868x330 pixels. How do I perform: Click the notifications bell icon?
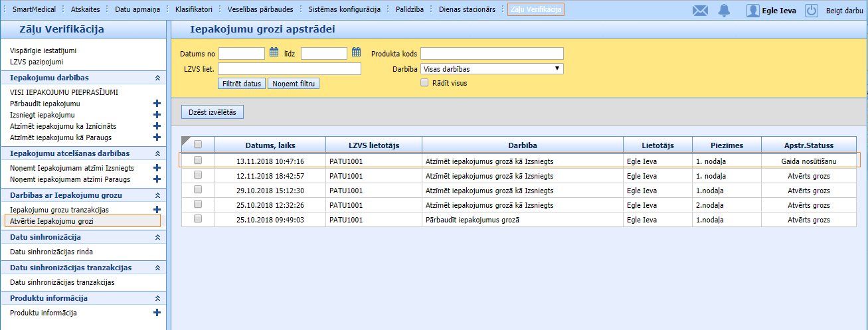724,11
